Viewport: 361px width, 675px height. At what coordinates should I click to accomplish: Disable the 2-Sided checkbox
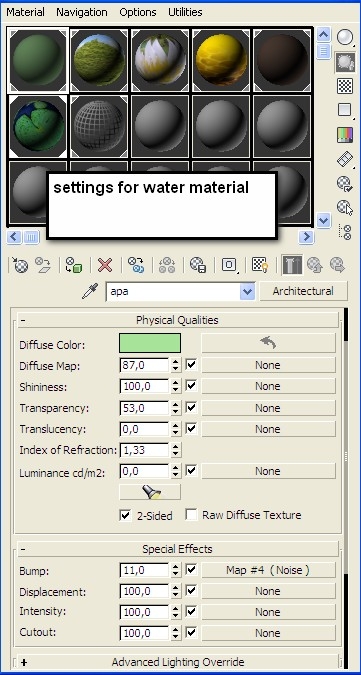coord(125,515)
